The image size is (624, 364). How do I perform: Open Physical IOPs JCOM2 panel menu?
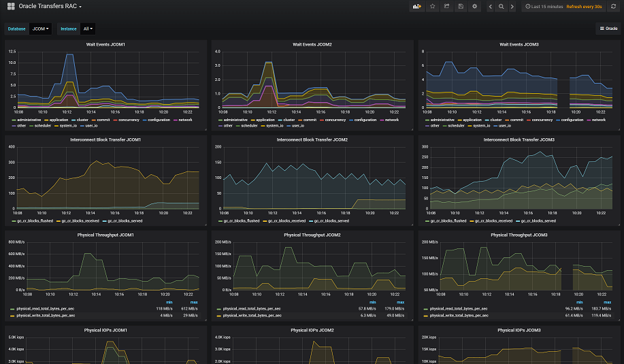click(x=312, y=330)
